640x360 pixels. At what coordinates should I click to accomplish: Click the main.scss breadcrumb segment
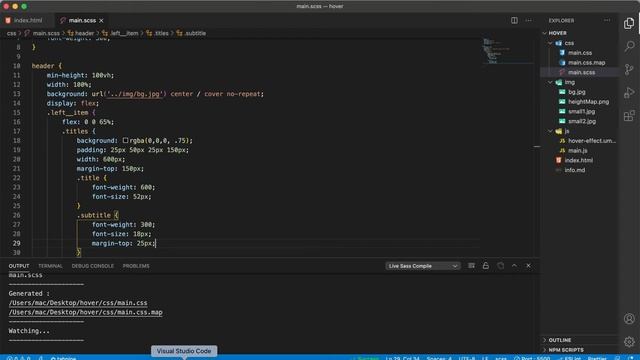(46, 33)
